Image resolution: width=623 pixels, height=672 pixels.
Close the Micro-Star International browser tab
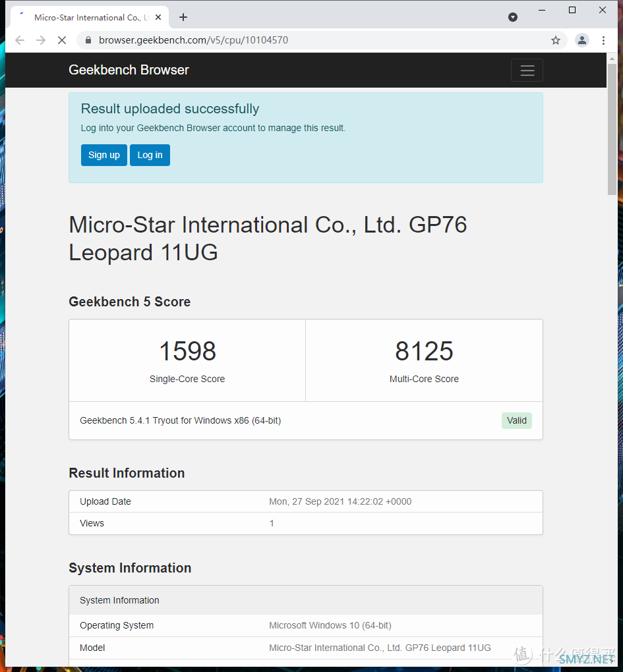click(x=158, y=17)
